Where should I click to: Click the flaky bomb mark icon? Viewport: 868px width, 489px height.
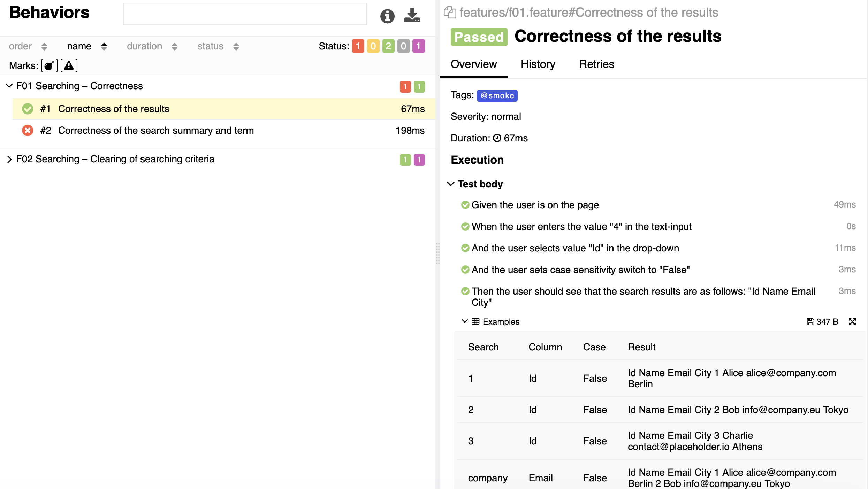click(49, 65)
